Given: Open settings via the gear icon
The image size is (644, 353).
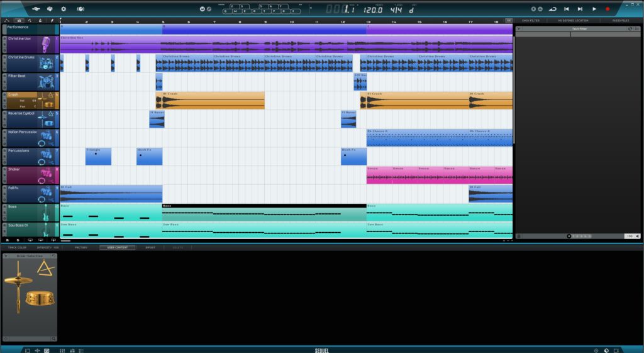Looking at the screenshot, I should [63, 9].
